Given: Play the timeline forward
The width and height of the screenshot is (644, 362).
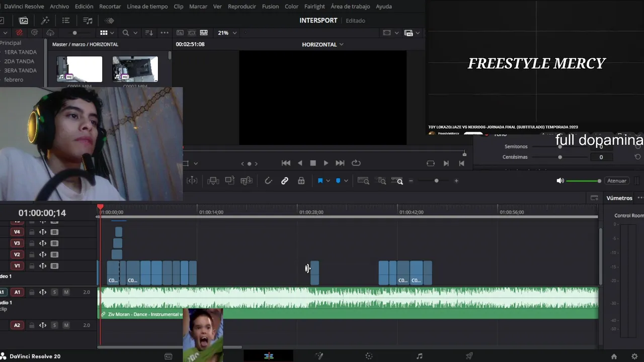Looking at the screenshot, I should [x=326, y=163].
